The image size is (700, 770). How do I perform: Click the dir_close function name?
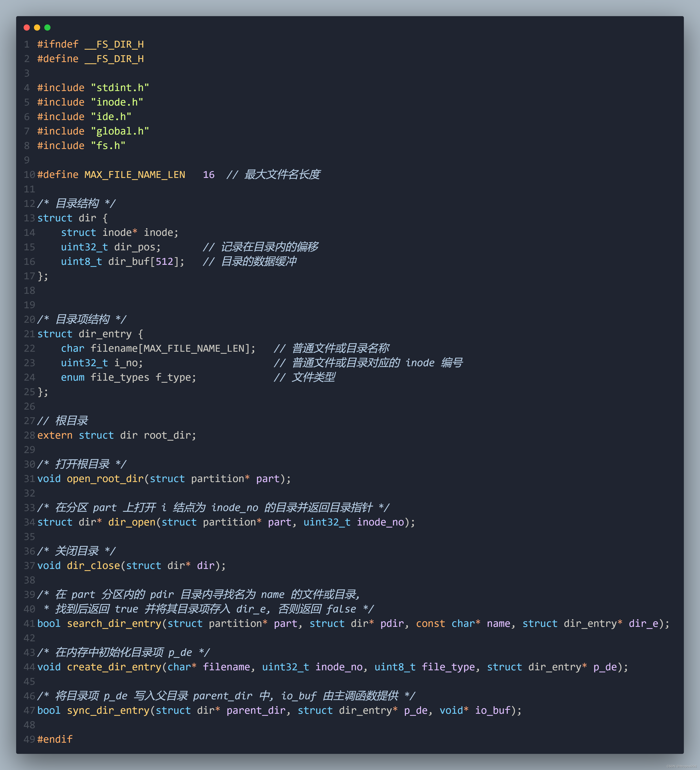click(x=94, y=566)
